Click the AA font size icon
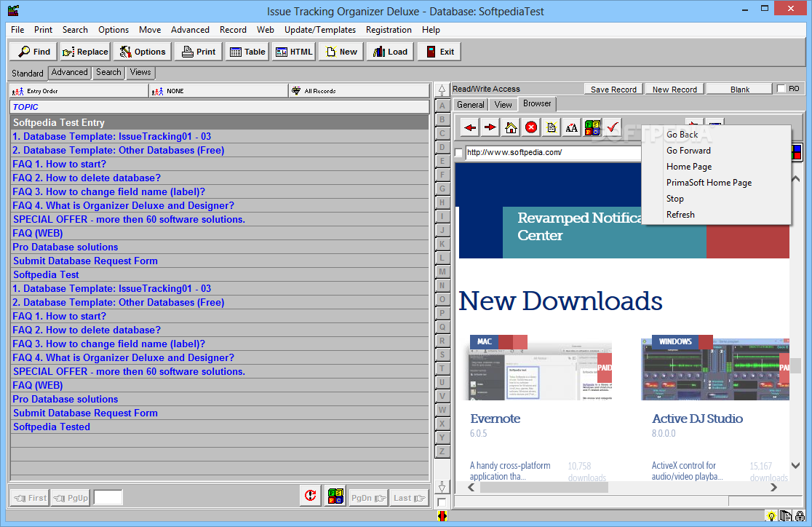Screen dimensions: 812x527 coord(571,127)
